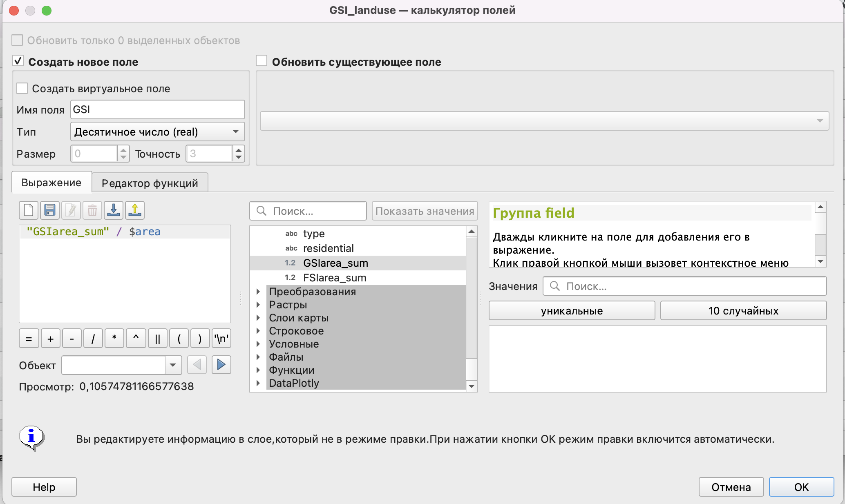
Task: Insert the string concatenation || operator
Action: pyautogui.click(x=157, y=339)
